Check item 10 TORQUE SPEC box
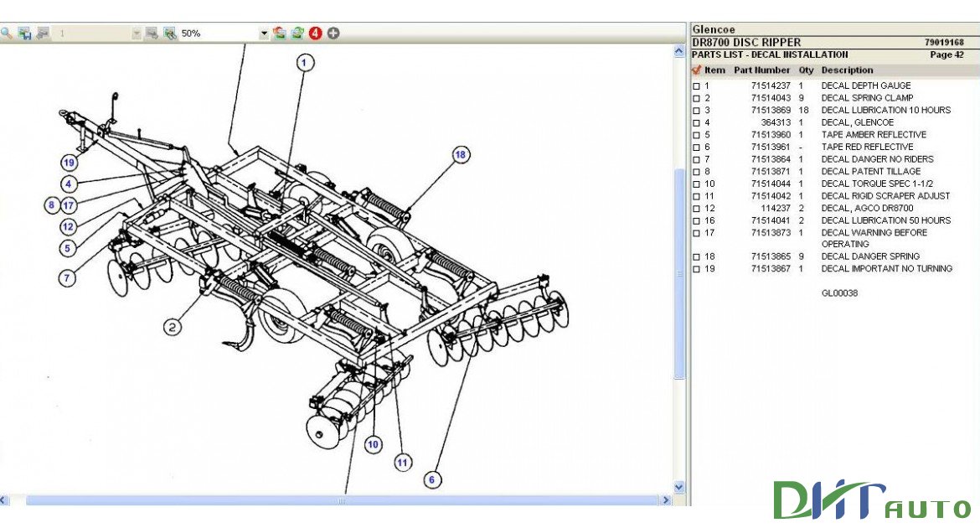This screenshot has height=528, width=980. 696,184
